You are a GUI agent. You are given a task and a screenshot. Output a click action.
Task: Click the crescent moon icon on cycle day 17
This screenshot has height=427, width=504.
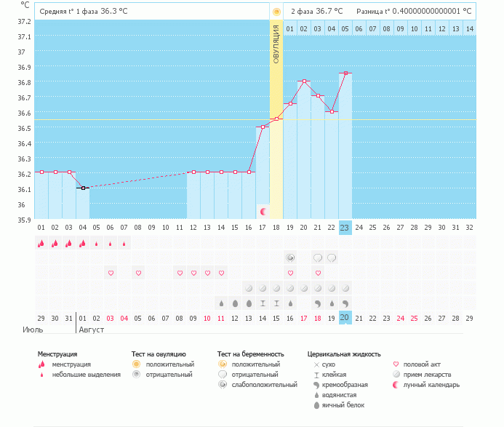pyautogui.click(x=263, y=212)
